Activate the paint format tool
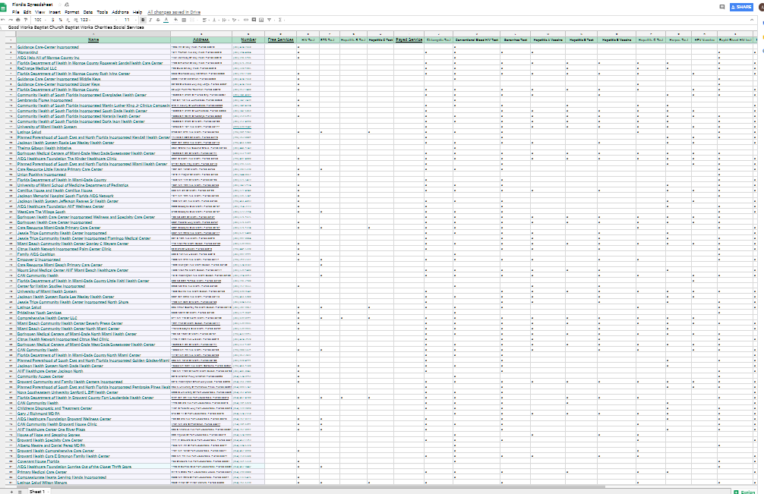The width and height of the screenshot is (764, 494). pos(25,20)
